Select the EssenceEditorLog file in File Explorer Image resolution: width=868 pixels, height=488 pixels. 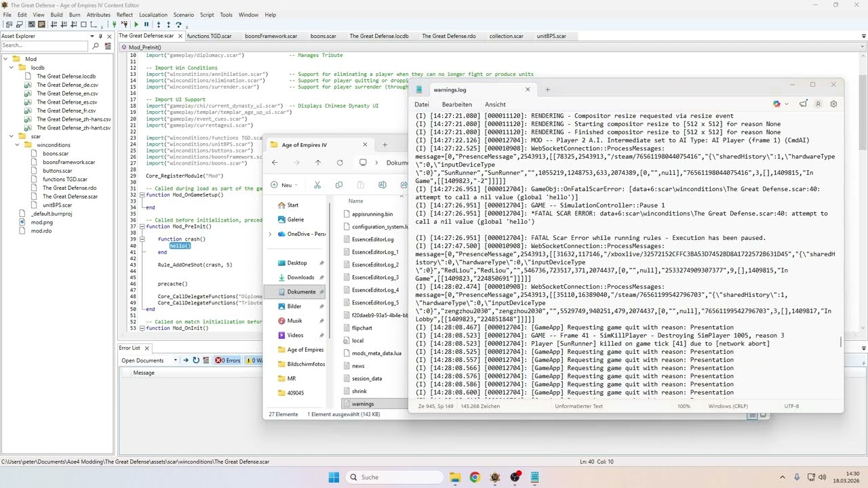coord(373,239)
